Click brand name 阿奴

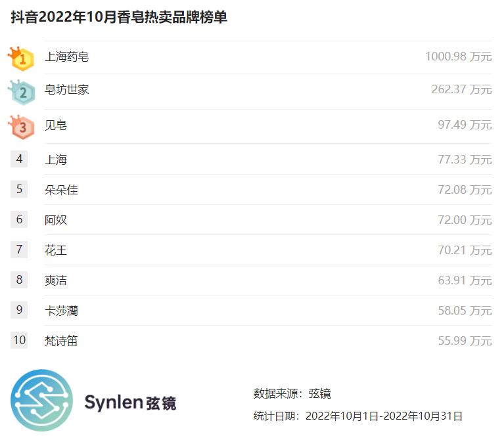pos(56,220)
